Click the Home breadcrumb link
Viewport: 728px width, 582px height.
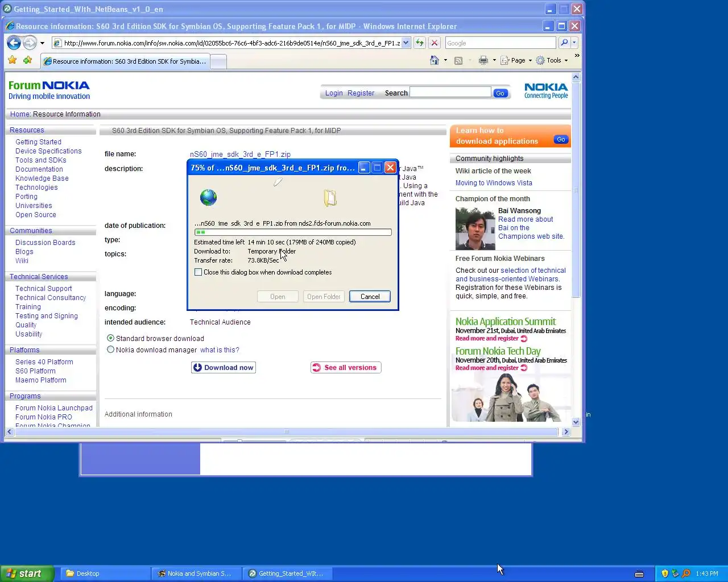coord(20,114)
